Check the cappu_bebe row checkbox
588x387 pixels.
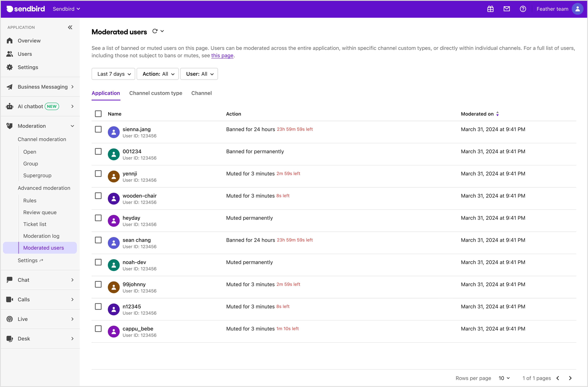(98, 328)
